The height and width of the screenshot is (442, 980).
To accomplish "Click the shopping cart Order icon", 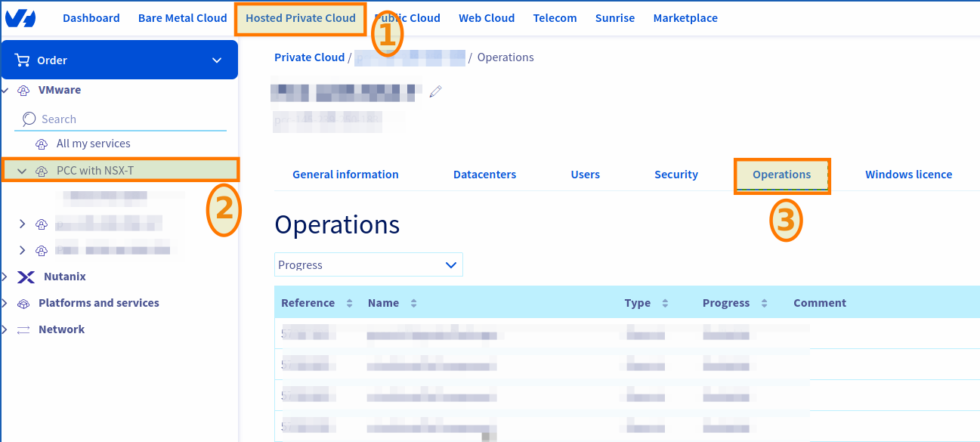I will (x=22, y=60).
